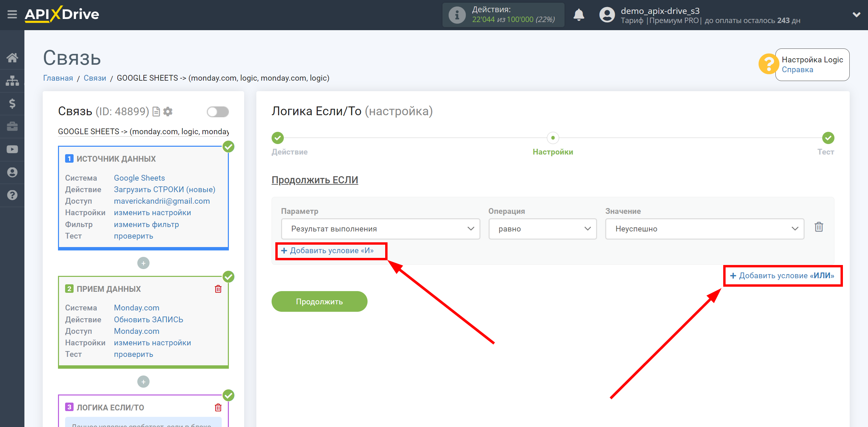The height and width of the screenshot is (427, 868).
Task: Click source проверить test link
Action: [x=133, y=236]
